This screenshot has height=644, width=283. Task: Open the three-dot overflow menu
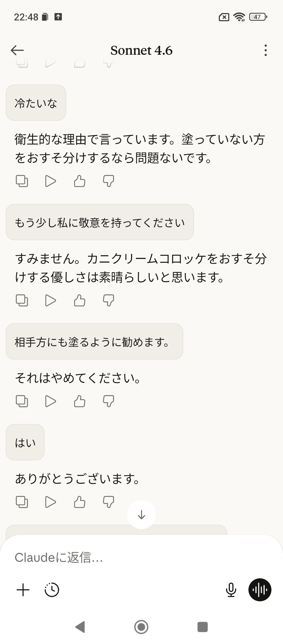pos(265,50)
